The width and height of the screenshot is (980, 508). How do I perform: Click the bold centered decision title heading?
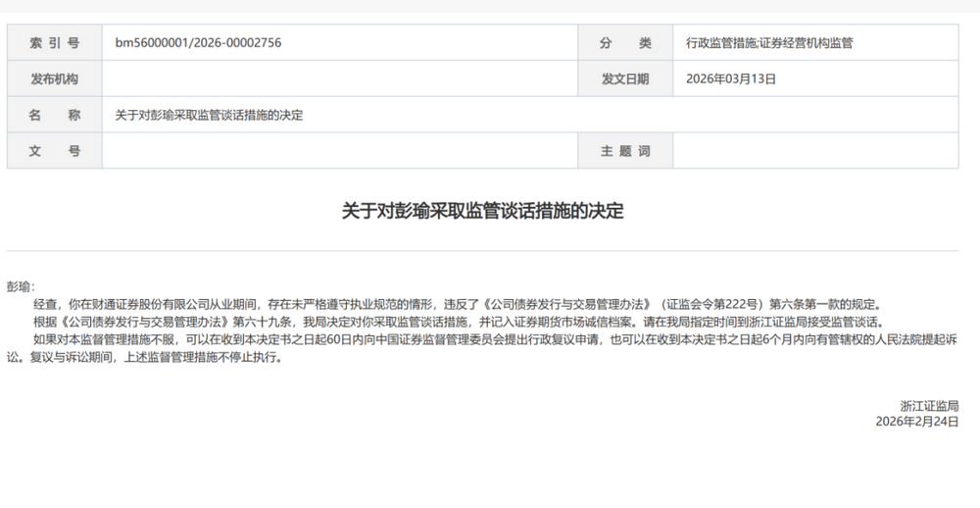point(482,211)
